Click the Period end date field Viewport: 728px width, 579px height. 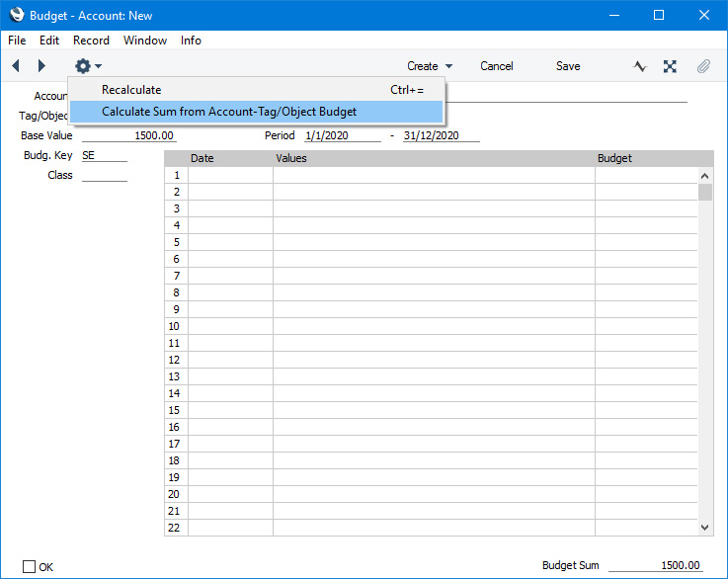click(x=442, y=135)
